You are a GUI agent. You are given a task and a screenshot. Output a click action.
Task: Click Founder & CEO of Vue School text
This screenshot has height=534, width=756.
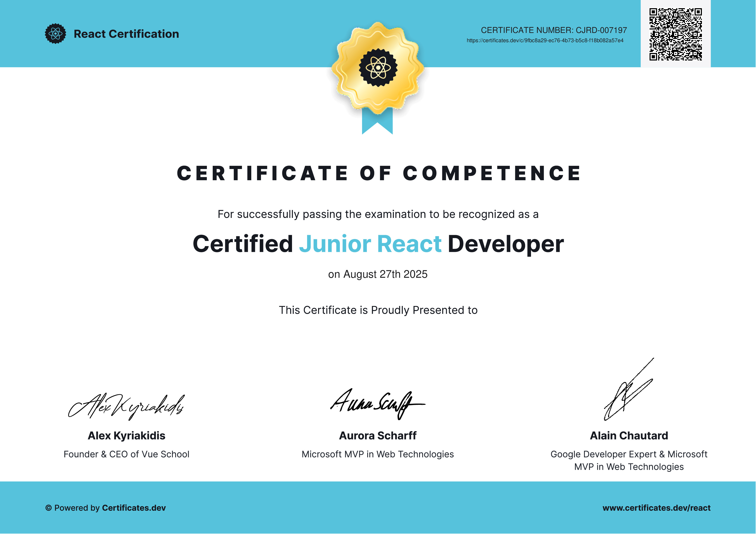click(127, 454)
